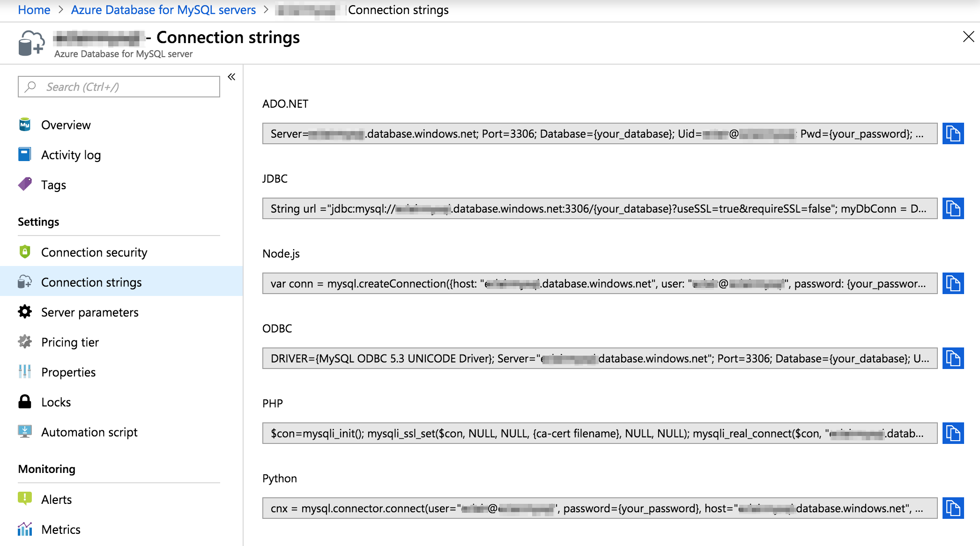The height and width of the screenshot is (546, 980).
Task: Open Activity log from its book icon
Action: click(25, 155)
